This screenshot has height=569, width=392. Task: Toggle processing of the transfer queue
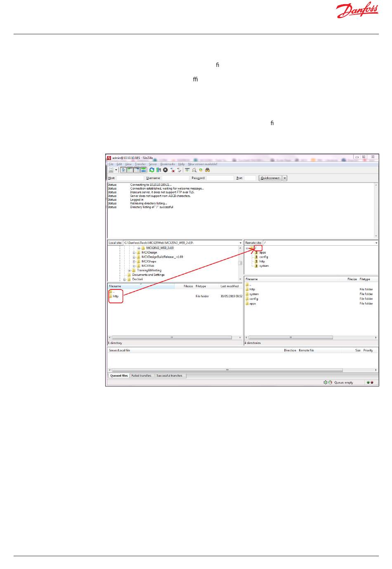click(x=158, y=170)
